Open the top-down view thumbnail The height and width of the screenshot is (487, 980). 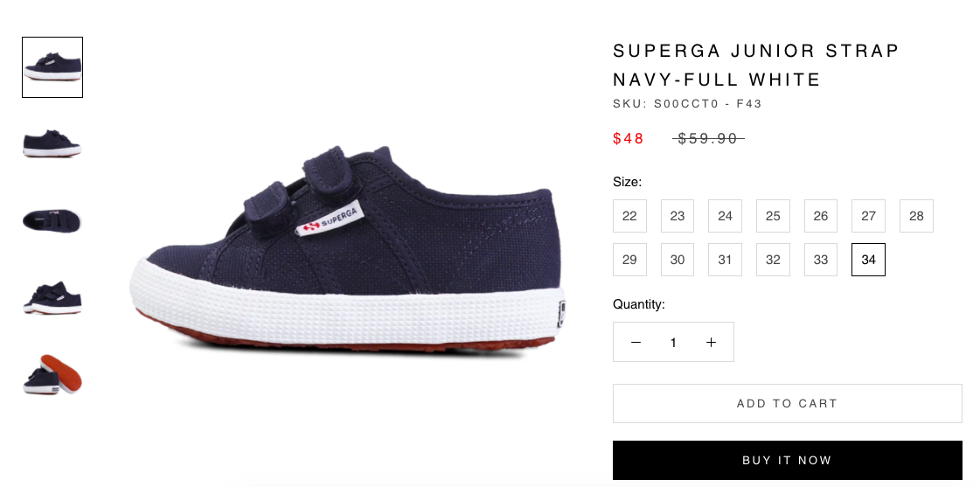click(52, 220)
